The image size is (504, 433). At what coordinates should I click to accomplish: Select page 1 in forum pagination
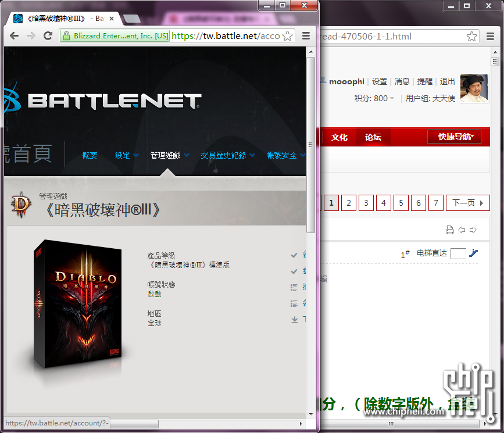(x=331, y=203)
